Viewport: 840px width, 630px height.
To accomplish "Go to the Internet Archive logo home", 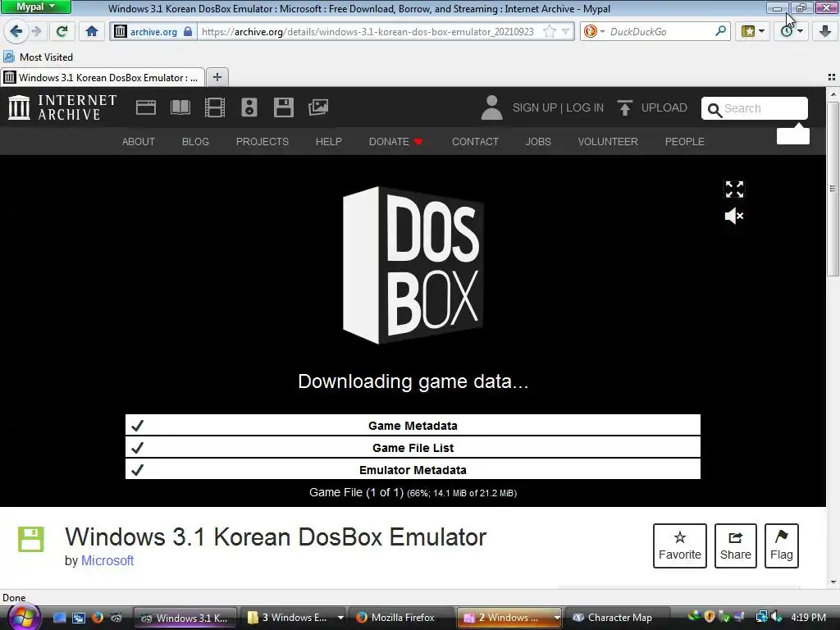I will click(x=62, y=107).
